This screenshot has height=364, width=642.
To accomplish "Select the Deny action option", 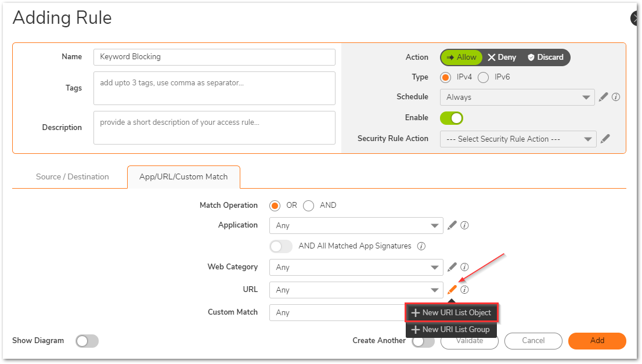I will point(502,57).
